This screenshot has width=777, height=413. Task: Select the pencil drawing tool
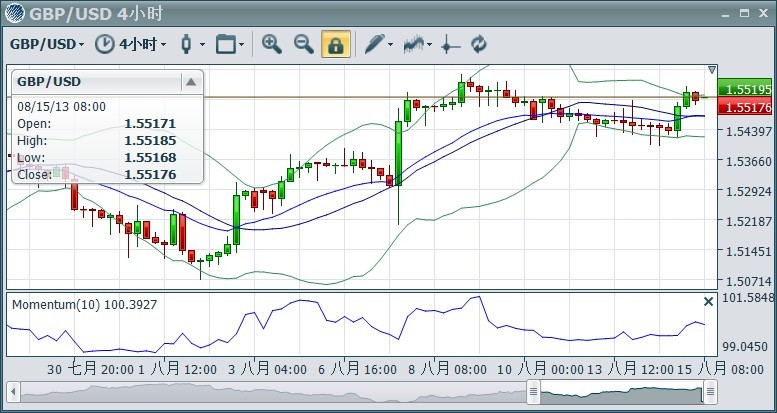(x=375, y=44)
